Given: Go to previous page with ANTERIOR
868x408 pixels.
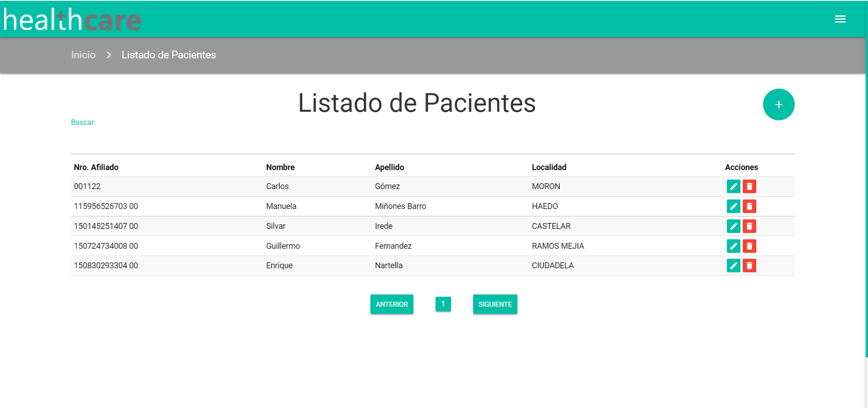Looking at the screenshot, I should (x=392, y=304).
